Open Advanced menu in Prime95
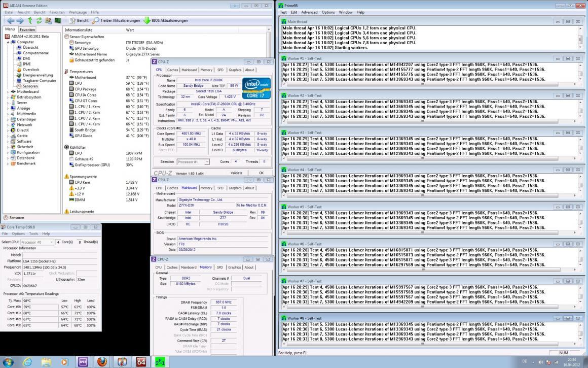This screenshot has height=368, width=588. pos(309,12)
